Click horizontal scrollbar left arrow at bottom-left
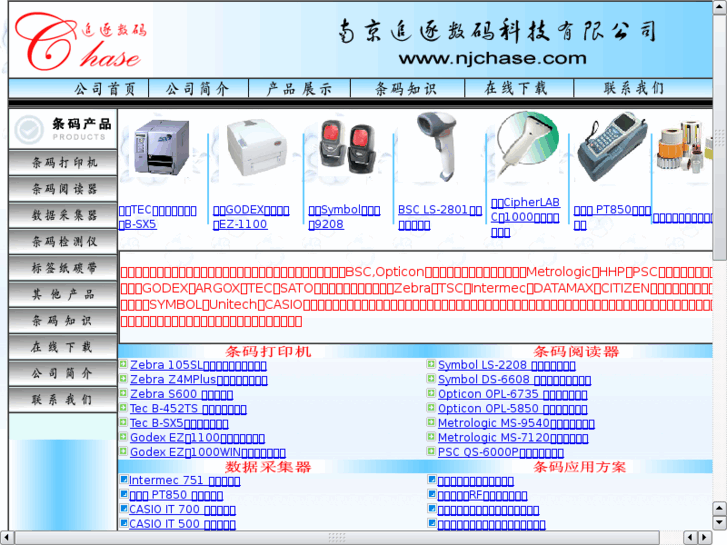The height and width of the screenshot is (545, 727). pyautogui.click(x=7, y=537)
